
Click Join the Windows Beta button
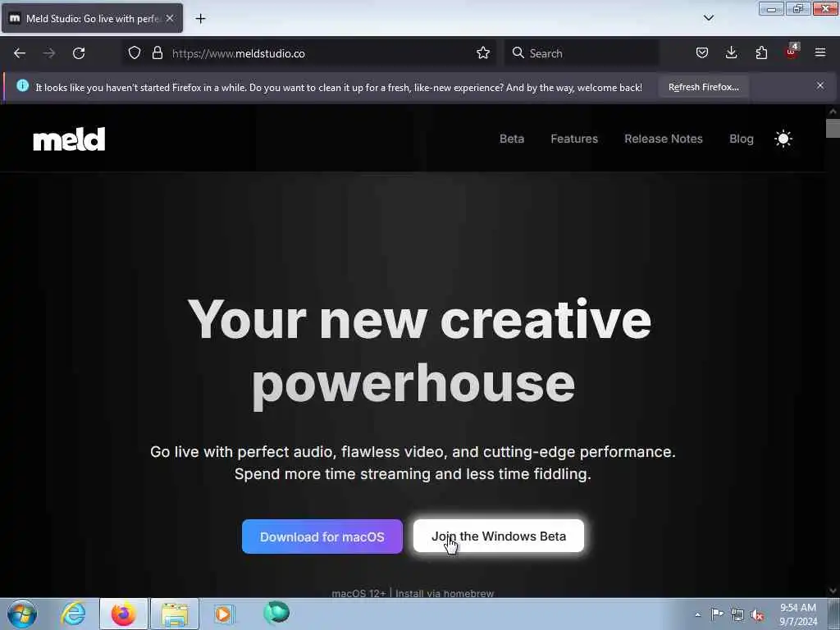[x=498, y=536]
